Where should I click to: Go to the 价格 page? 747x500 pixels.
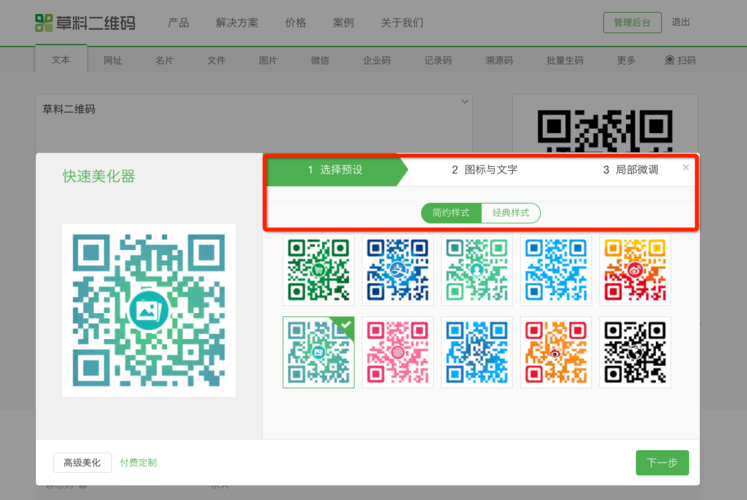295,23
